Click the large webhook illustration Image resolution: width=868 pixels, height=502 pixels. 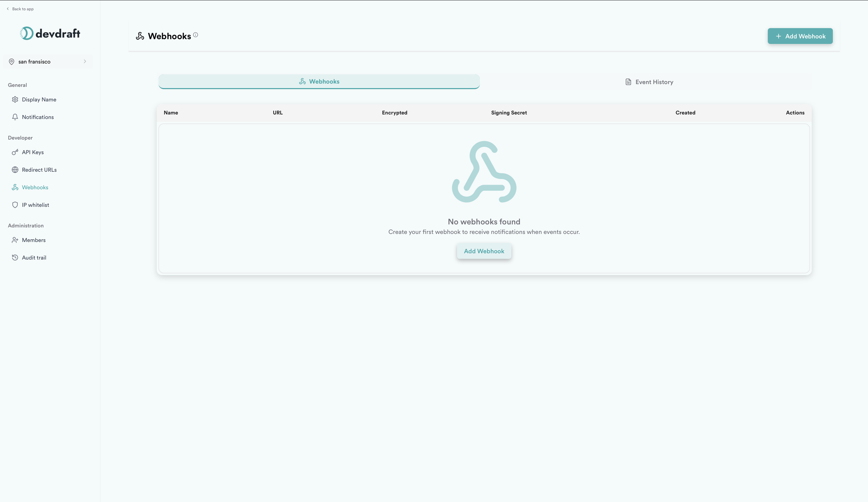(484, 172)
